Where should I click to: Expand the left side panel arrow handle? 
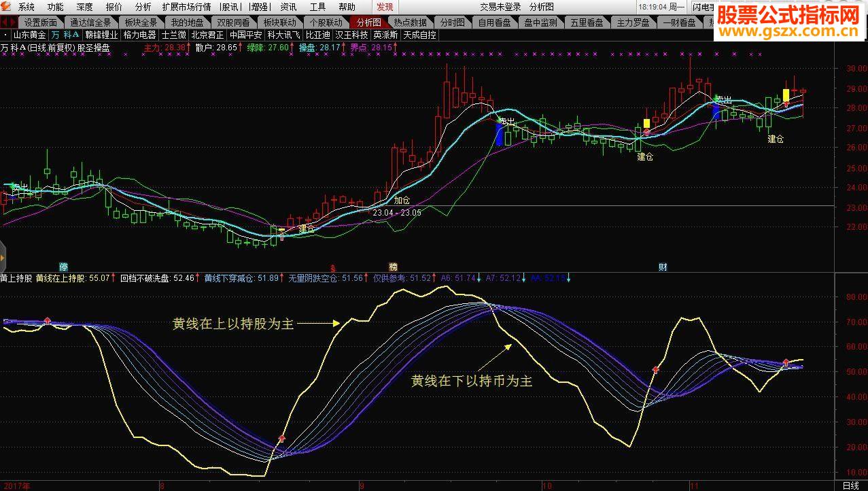tap(3, 258)
